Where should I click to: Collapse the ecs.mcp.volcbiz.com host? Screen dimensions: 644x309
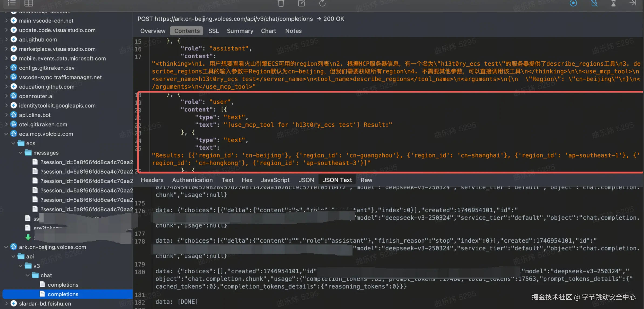pyautogui.click(x=6, y=134)
